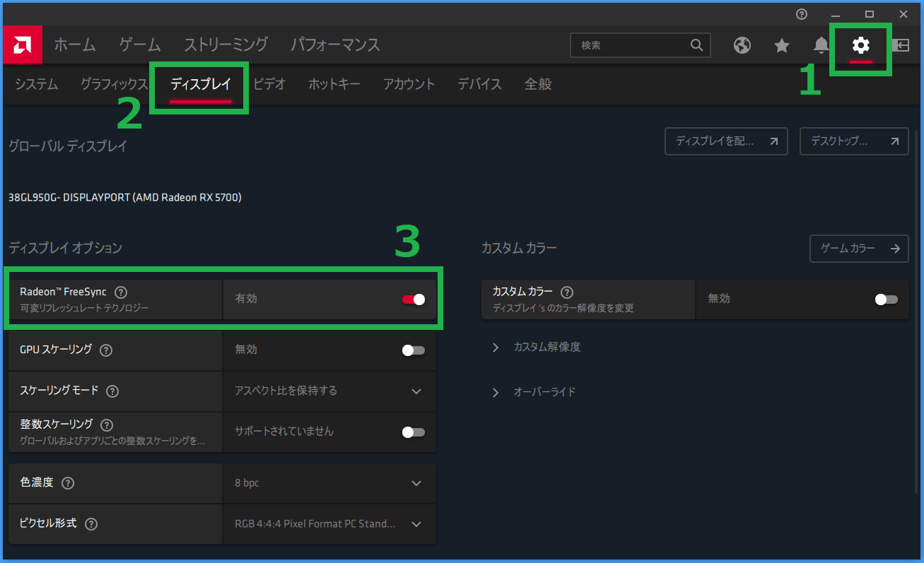
Task: Open the スケーリング モード dropdown
Action: 329,391
